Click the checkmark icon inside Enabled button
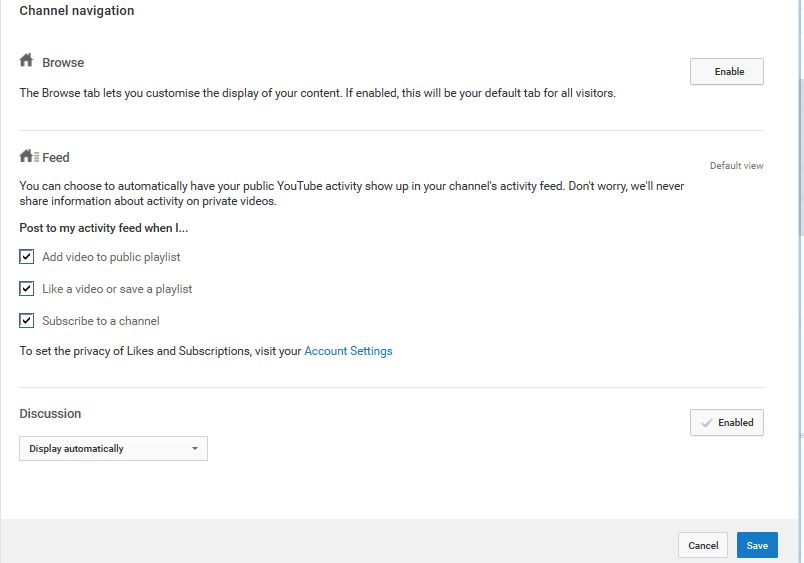 (707, 423)
